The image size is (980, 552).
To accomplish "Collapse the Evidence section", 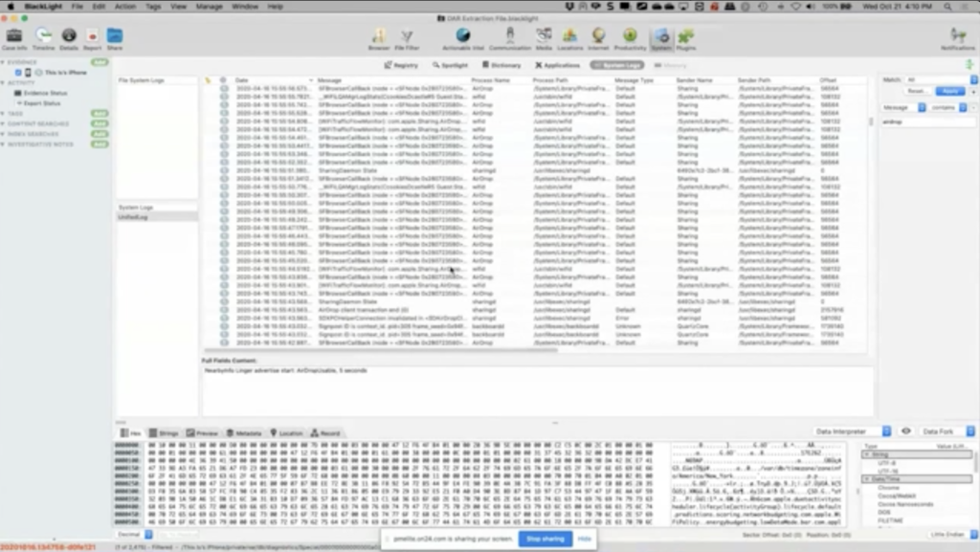I will 3,62.
